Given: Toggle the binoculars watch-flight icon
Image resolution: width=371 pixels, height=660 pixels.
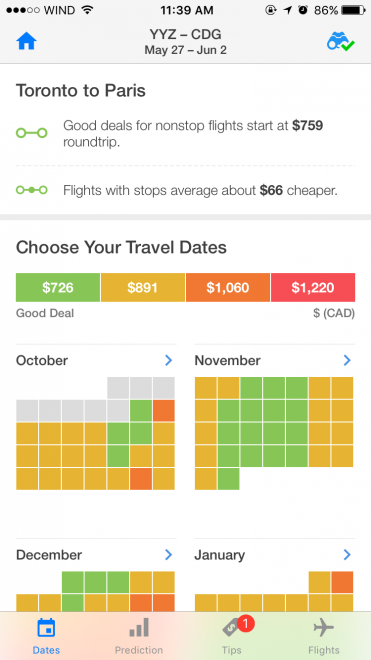Looking at the screenshot, I should pos(341,42).
